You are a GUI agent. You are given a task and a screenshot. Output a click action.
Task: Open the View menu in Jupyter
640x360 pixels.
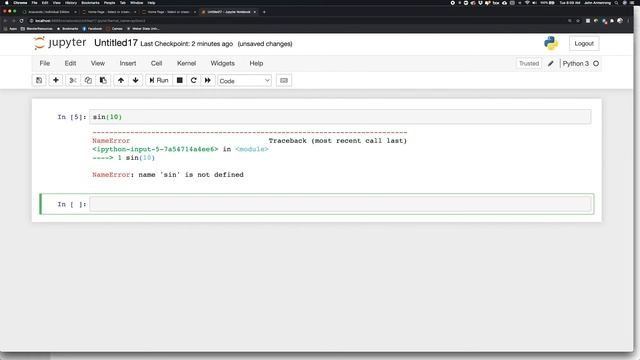click(x=98, y=63)
